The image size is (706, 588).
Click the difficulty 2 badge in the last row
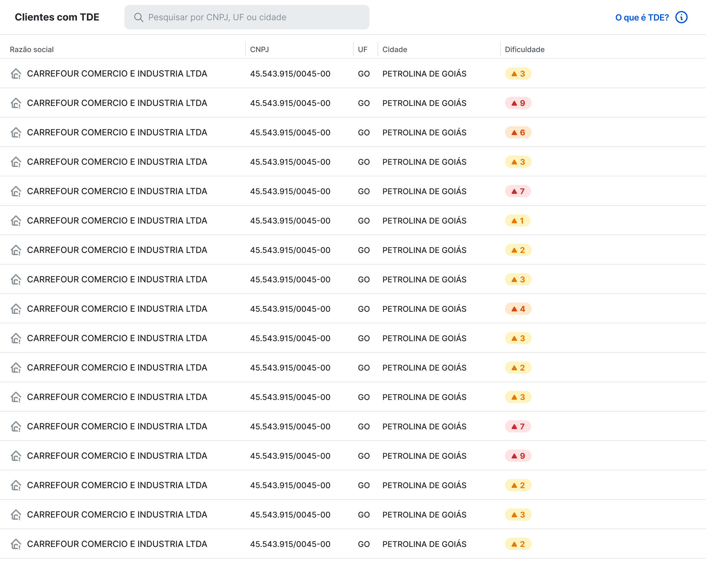coord(518,544)
